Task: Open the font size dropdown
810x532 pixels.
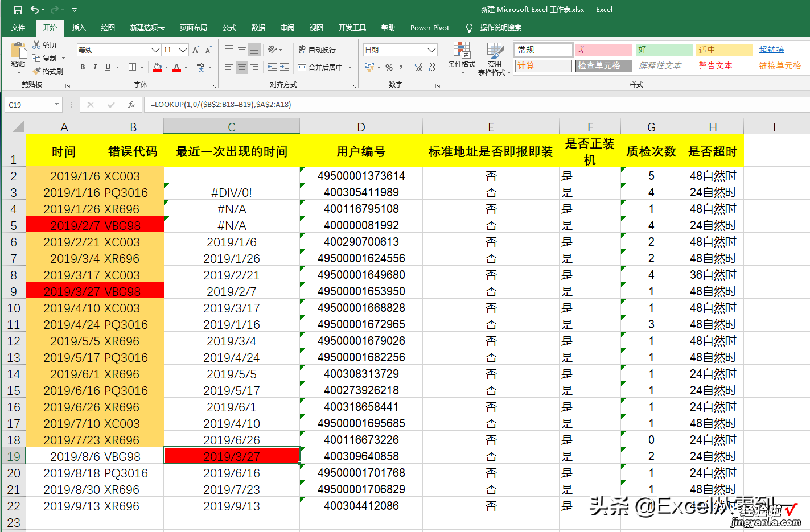Action: pyautogui.click(x=183, y=50)
